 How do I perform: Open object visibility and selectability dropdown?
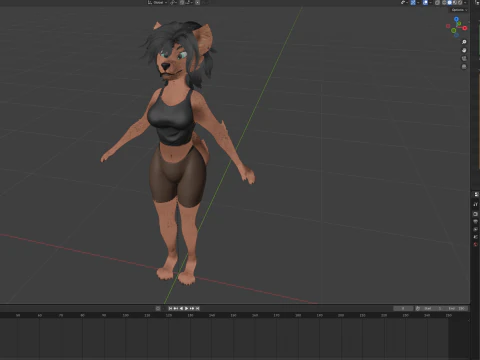pos(404,2)
